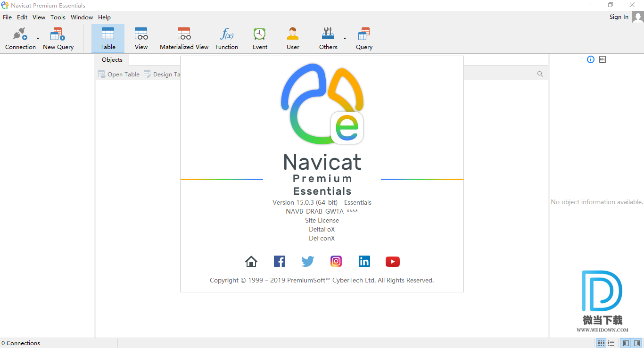Show the DDL panel icon

[x=603, y=59]
